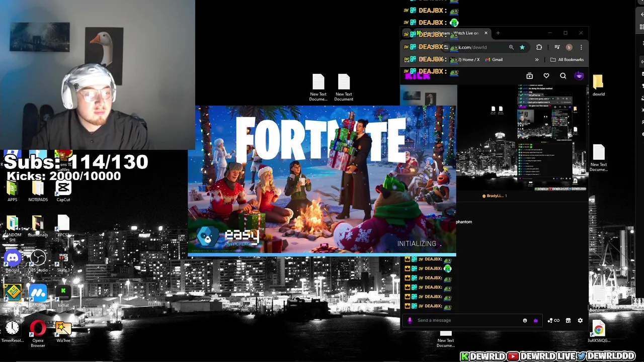Viewport: 644px width, 362px height.
Task: Open the Gmail bookmark
Action: coord(494,60)
